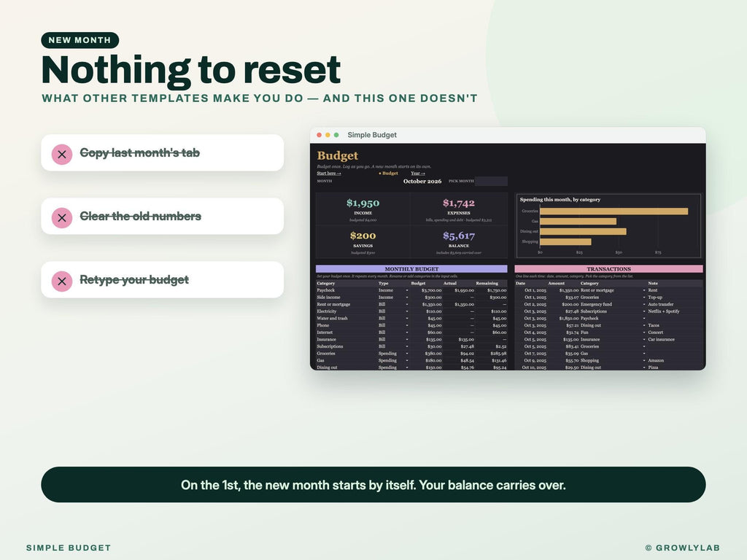Click the X icon beside Clear the old numbers
The width and height of the screenshot is (747, 560).
[x=62, y=217]
